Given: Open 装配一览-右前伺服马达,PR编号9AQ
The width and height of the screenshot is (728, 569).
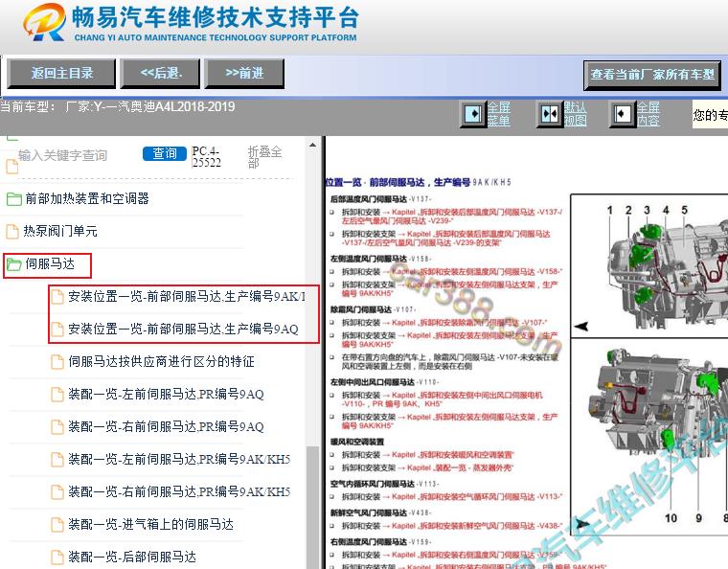Looking at the screenshot, I should 166,426.
